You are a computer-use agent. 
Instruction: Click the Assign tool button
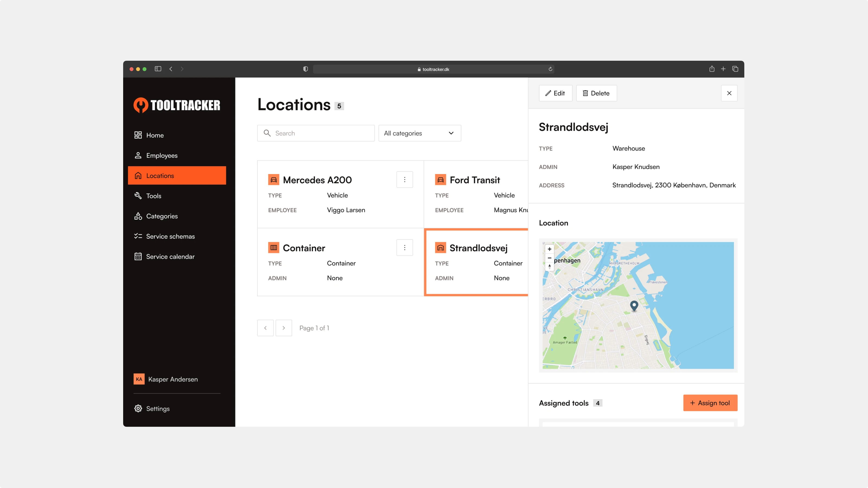(x=710, y=403)
